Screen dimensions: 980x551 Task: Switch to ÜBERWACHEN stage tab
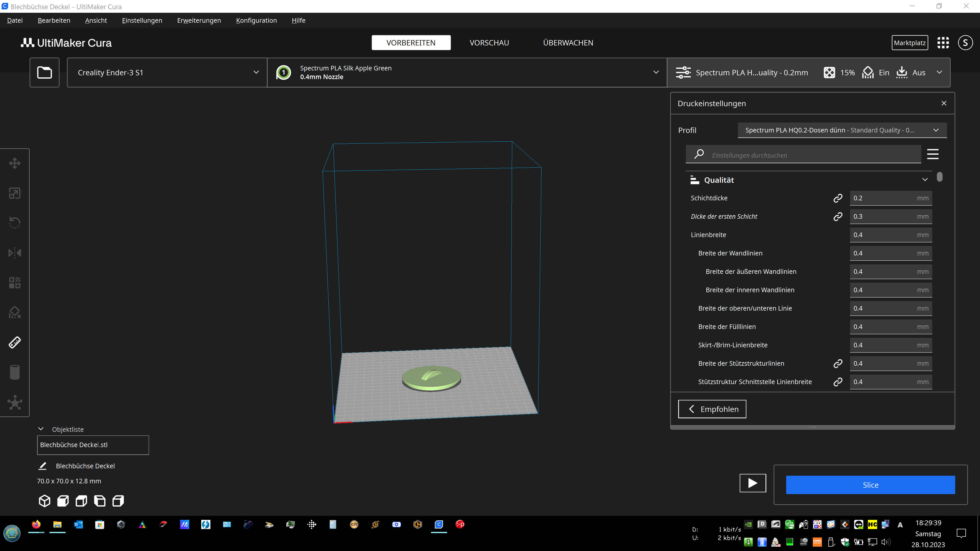click(568, 43)
